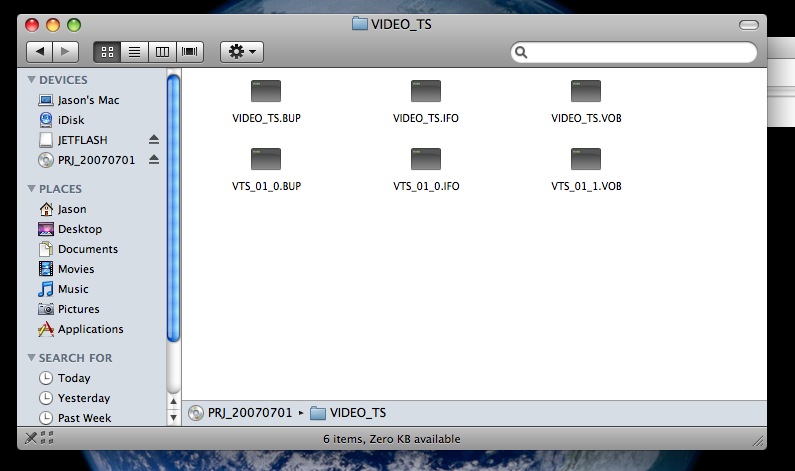This screenshot has width=795, height=471.
Task: Eject the PRJ_20070701 disc
Action: pos(154,160)
